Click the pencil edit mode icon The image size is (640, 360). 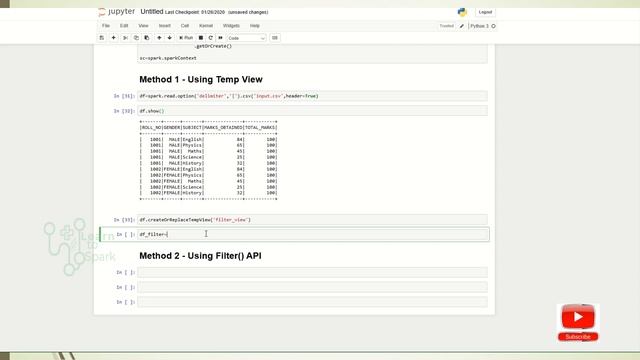[462, 26]
